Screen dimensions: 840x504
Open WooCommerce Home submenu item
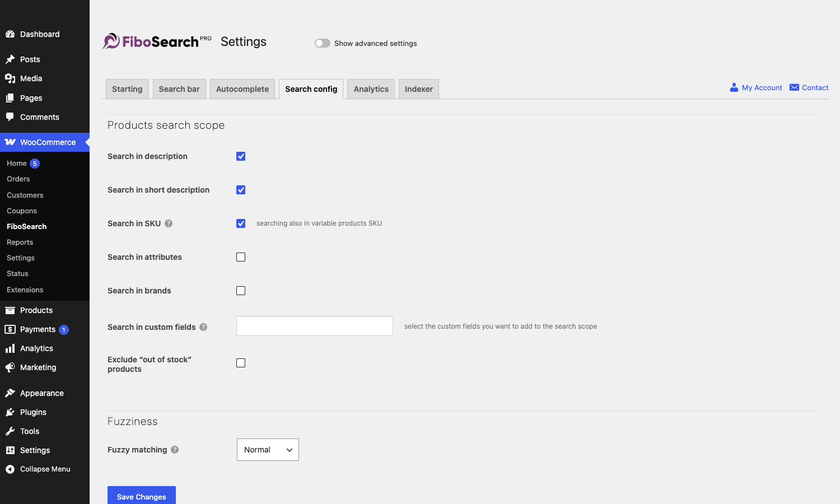pyautogui.click(x=17, y=164)
